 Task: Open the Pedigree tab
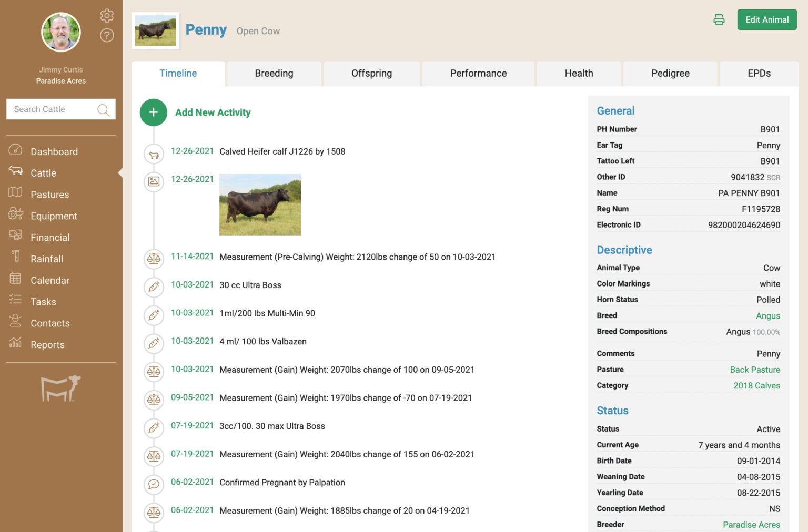[670, 73]
